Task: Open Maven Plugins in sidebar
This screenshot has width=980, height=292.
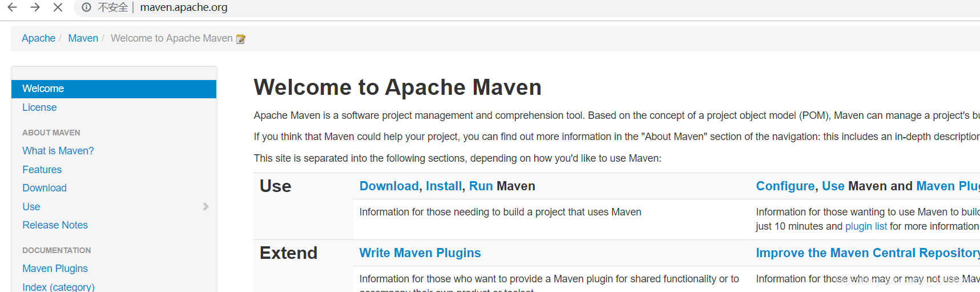Action: tap(55, 269)
